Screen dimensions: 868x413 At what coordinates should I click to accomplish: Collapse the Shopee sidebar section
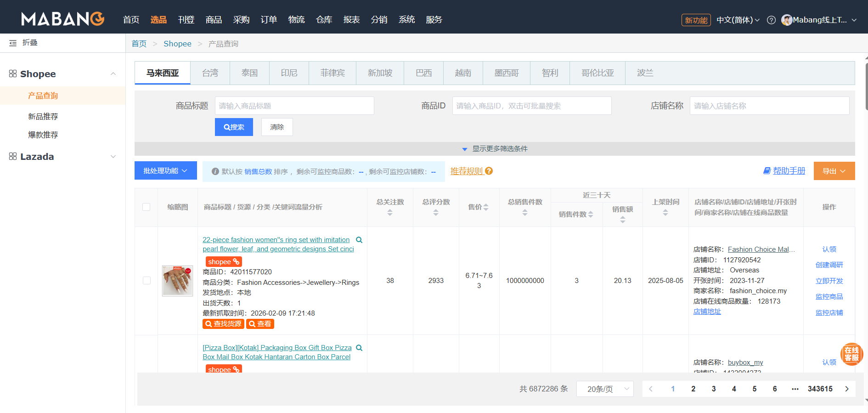click(x=113, y=74)
